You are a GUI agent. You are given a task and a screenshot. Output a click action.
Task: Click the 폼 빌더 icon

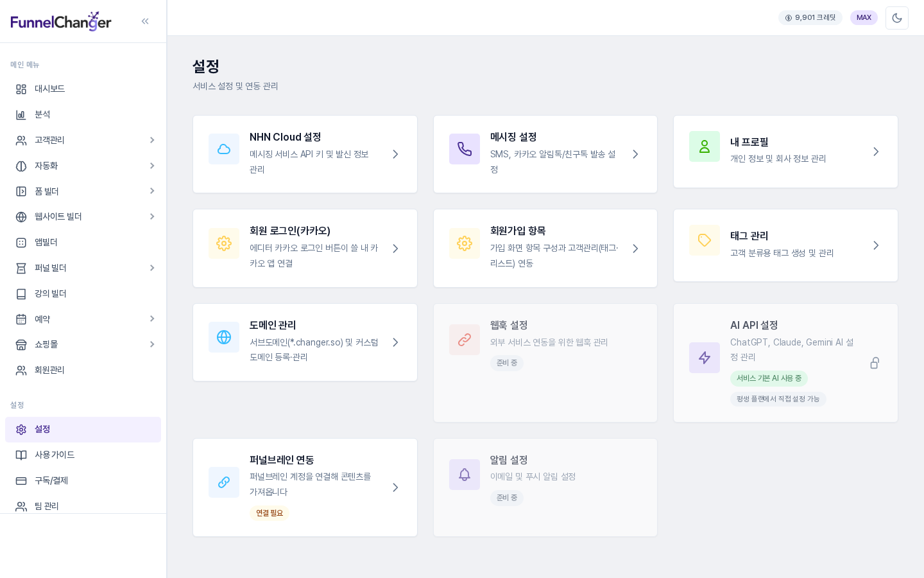21,191
